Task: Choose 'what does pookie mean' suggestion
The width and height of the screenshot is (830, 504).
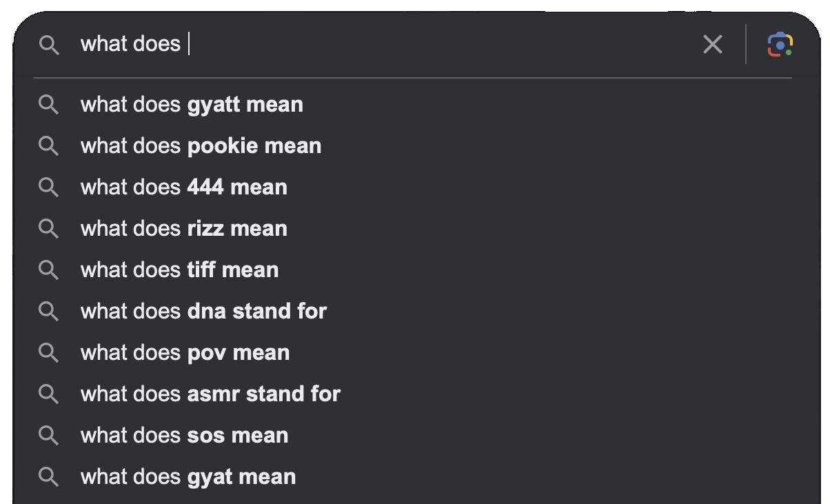Action: point(201,146)
